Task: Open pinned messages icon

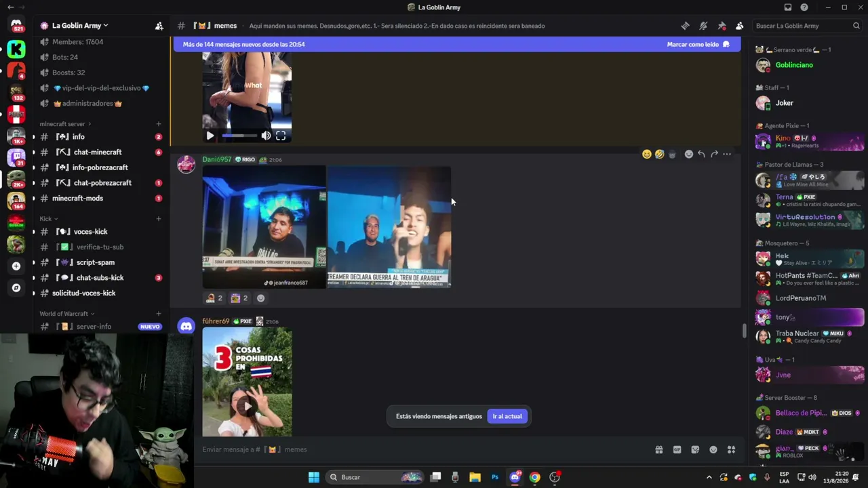Action: pyautogui.click(x=722, y=26)
